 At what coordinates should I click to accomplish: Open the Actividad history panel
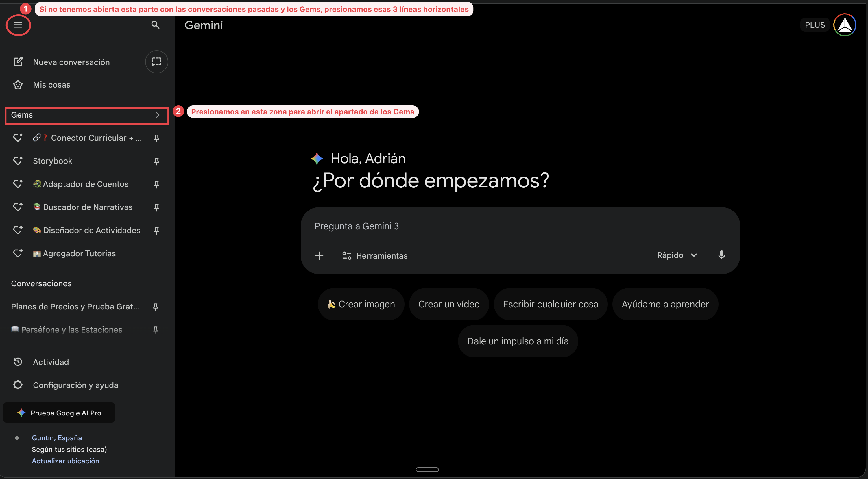51,361
